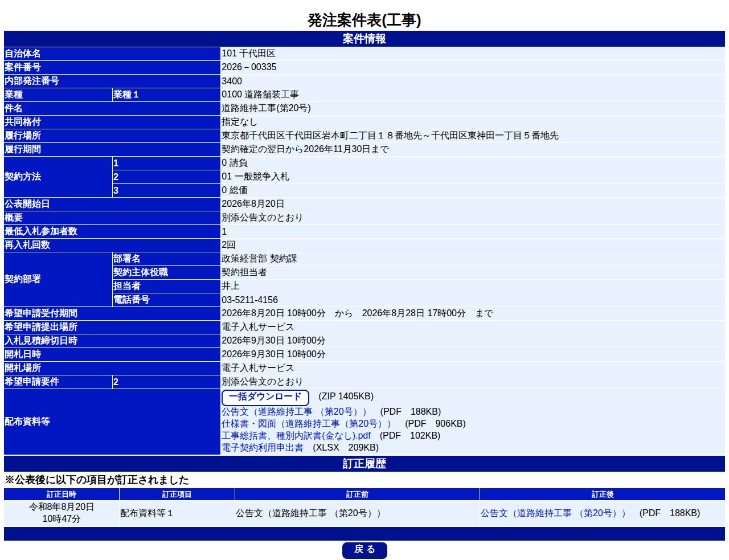Click the 訂正前 column header
The width and height of the screenshot is (729, 560).
point(357,494)
